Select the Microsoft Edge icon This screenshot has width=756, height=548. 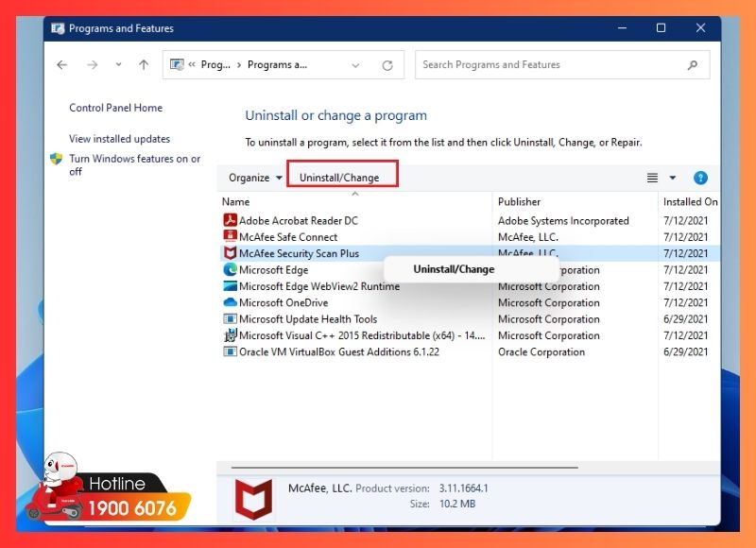click(230, 269)
